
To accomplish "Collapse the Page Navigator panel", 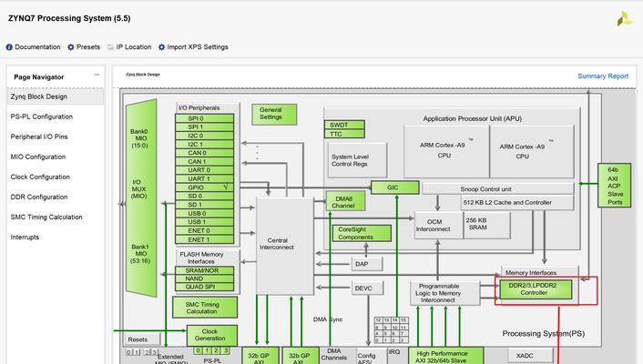I will point(97,76).
